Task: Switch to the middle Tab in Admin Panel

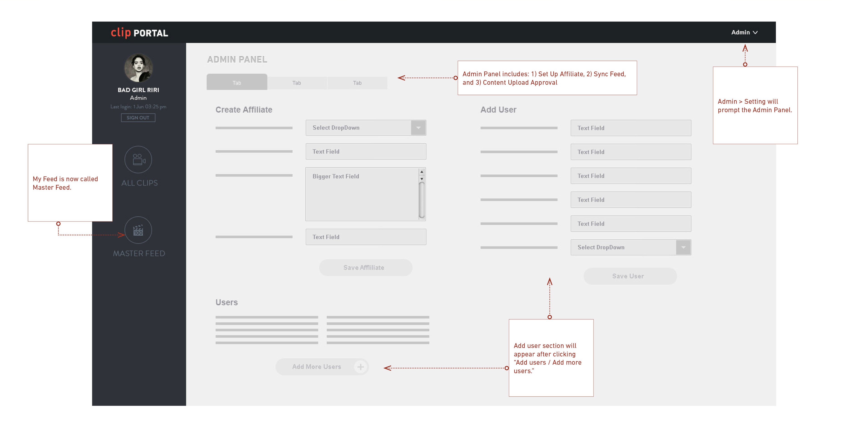Action: pyautogui.click(x=297, y=83)
